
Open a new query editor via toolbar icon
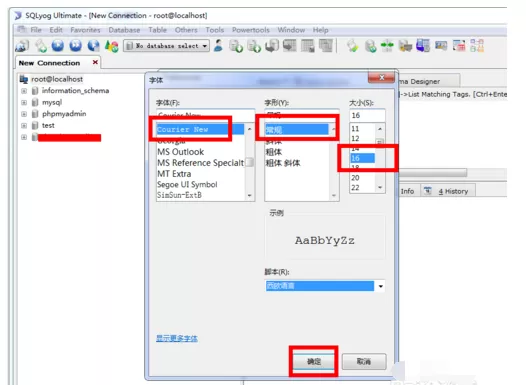pos(41,46)
